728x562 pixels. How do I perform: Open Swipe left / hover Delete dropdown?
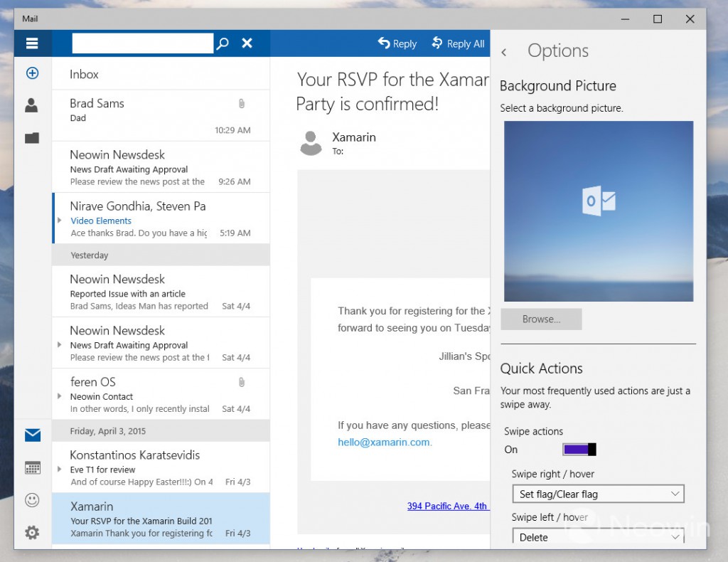click(598, 536)
